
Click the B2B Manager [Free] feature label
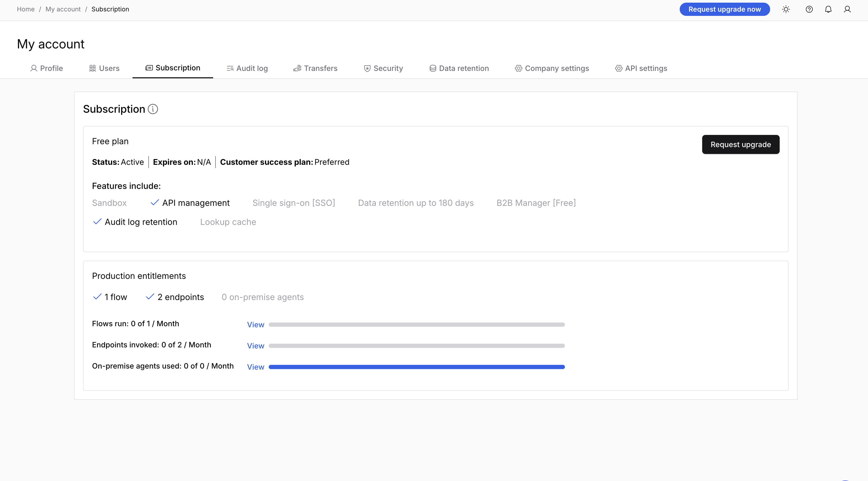[x=536, y=203]
